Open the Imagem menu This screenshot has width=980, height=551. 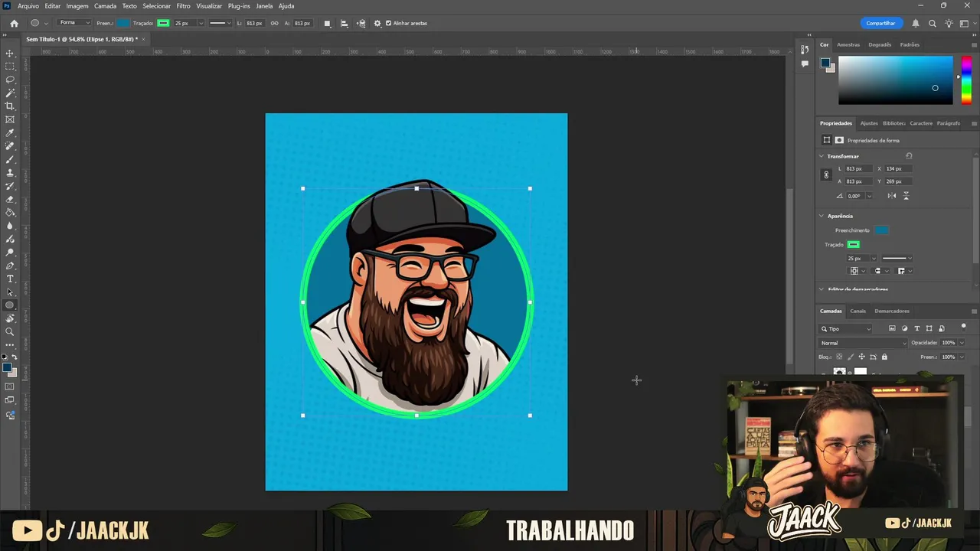coord(77,5)
